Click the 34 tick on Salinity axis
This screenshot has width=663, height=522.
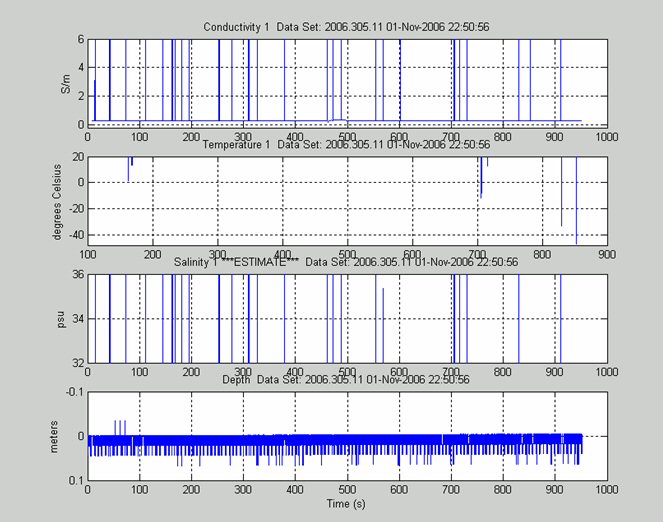point(78,319)
